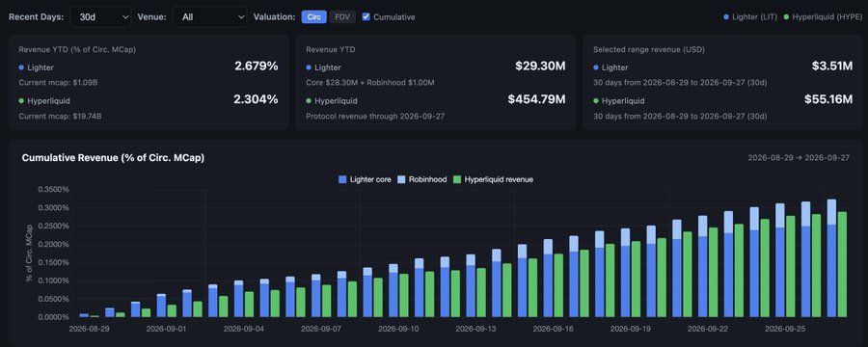Click the $29.30M Lighter revenue YTD

540,67
